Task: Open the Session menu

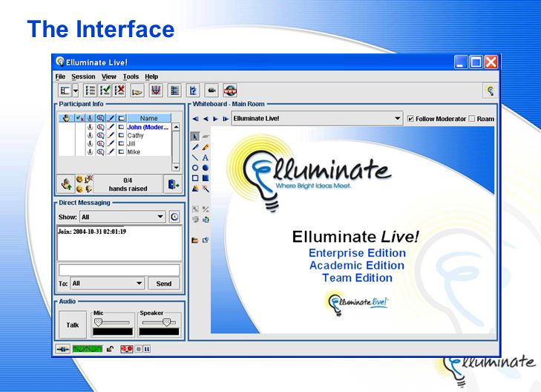Action: (83, 76)
